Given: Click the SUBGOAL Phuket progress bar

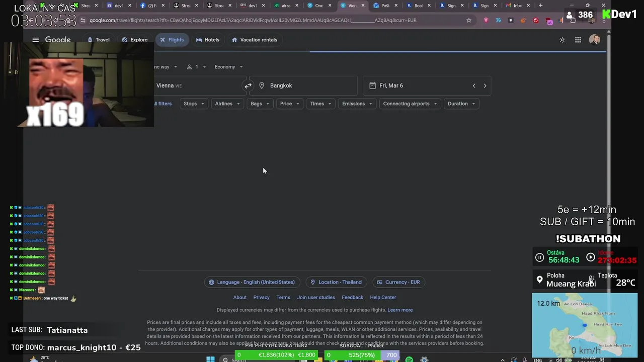Looking at the screenshot, I should pyautogui.click(x=361, y=355).
